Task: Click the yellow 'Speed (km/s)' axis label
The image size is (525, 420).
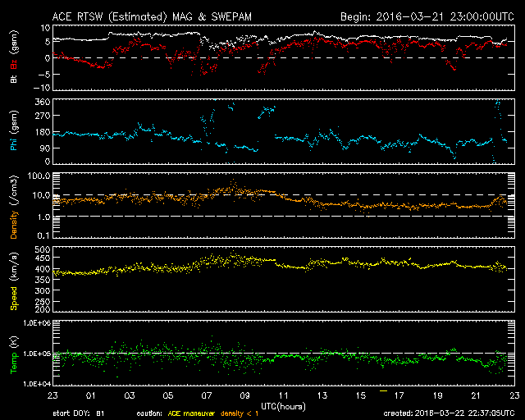Action: point(14,281)
